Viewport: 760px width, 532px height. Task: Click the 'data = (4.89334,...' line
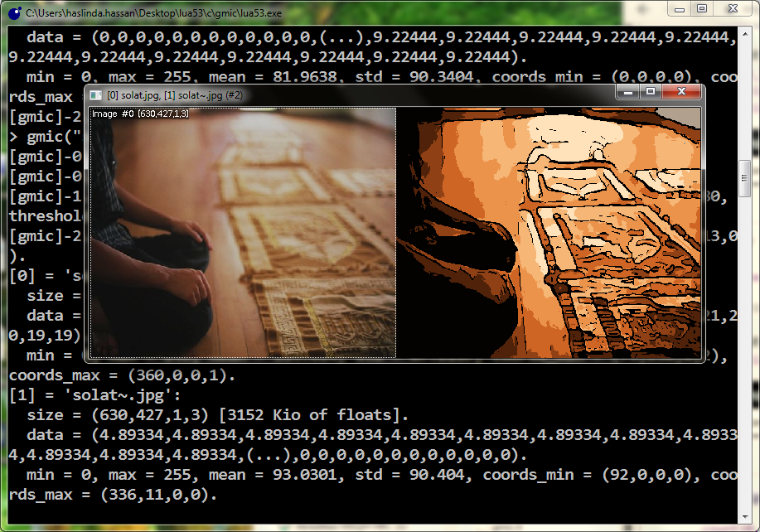point(382,435)
